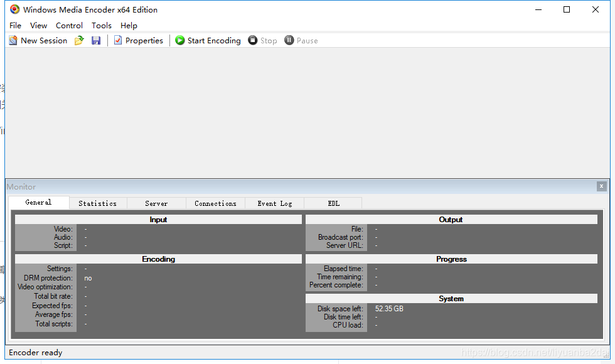Open the Tools menu

point(102,26)
